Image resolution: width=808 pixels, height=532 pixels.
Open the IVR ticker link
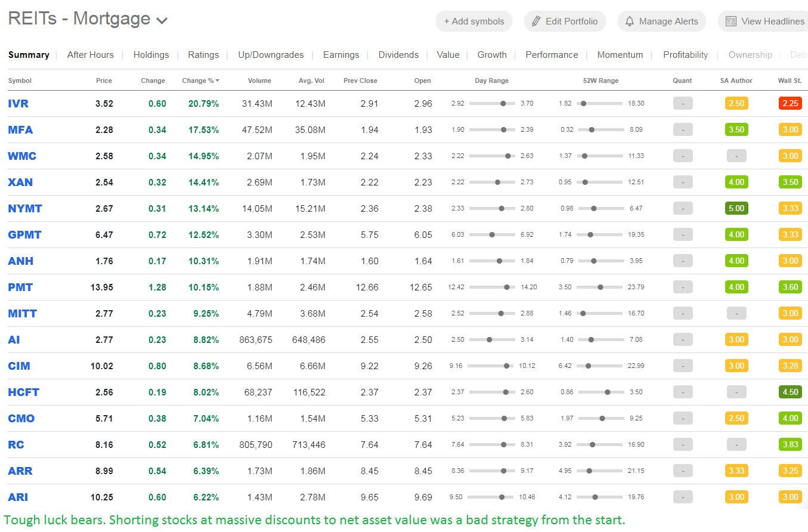tap(18, 104)
